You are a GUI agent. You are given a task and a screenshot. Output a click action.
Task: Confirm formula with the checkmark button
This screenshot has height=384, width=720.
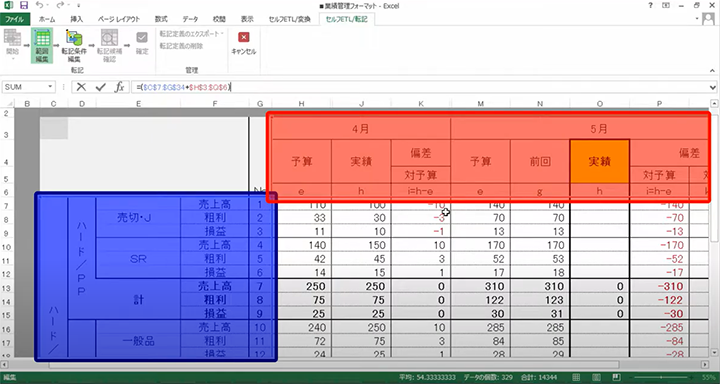101,87
